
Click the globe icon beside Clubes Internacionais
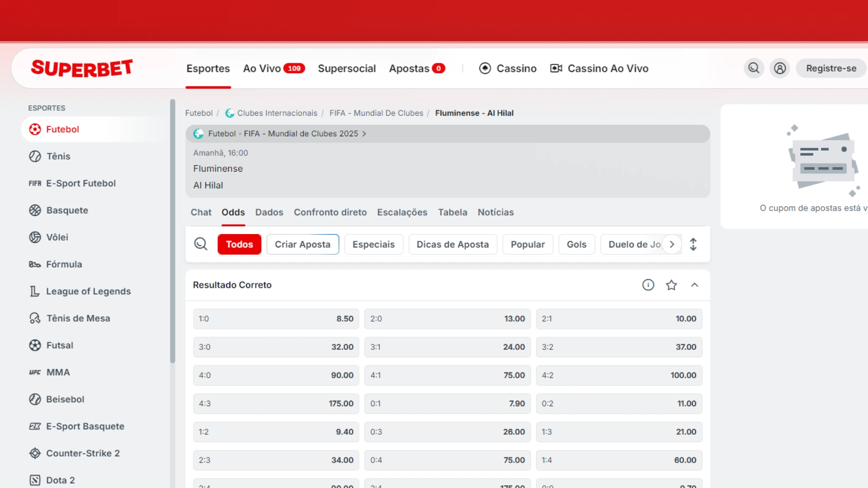[x=230, y=113]
